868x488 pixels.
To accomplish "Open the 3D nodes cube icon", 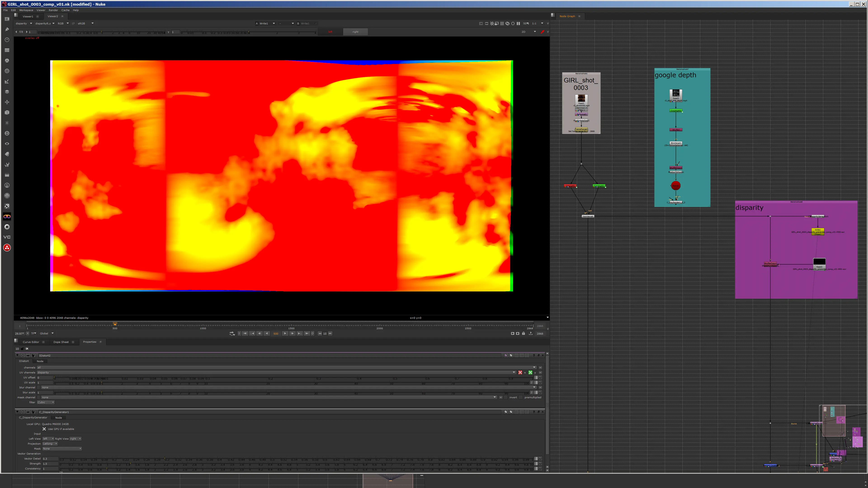I will (x=7, y=113).
